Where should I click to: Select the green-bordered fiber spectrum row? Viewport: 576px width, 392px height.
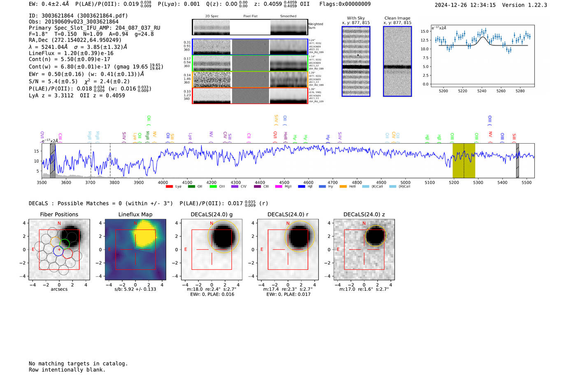250,63
